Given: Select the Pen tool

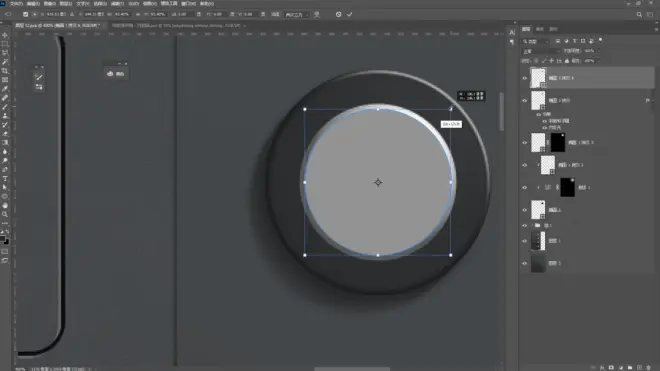Looking at the screenshot, I should [x=5, y=169].
